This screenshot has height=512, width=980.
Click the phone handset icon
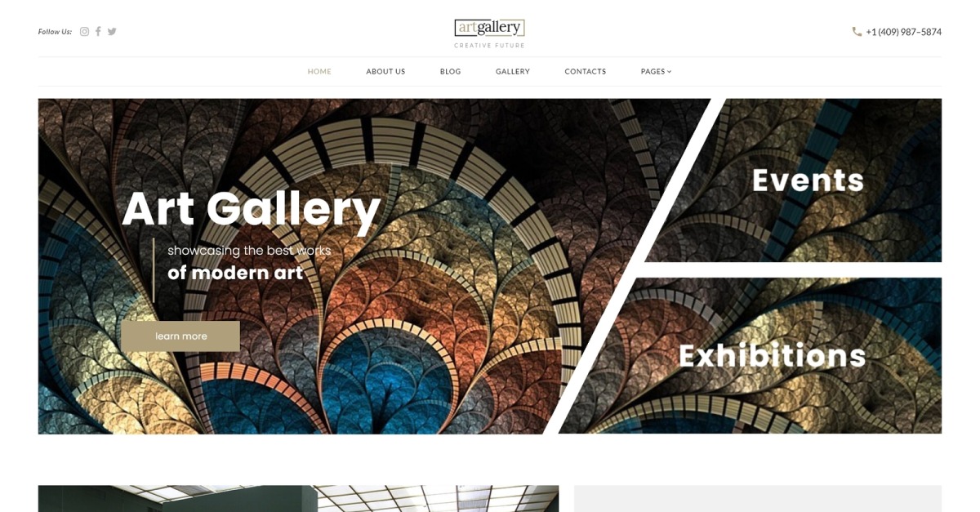[x=857, y=32]
